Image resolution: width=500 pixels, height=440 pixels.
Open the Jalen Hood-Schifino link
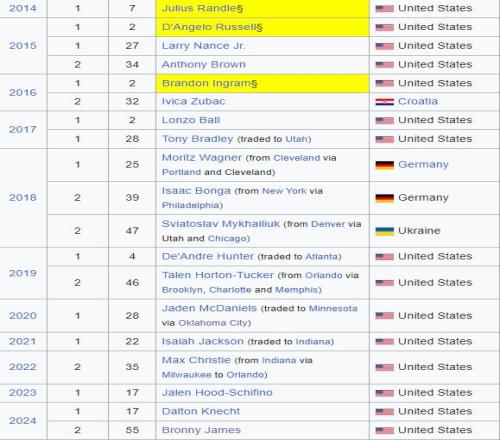coord(217,392)
